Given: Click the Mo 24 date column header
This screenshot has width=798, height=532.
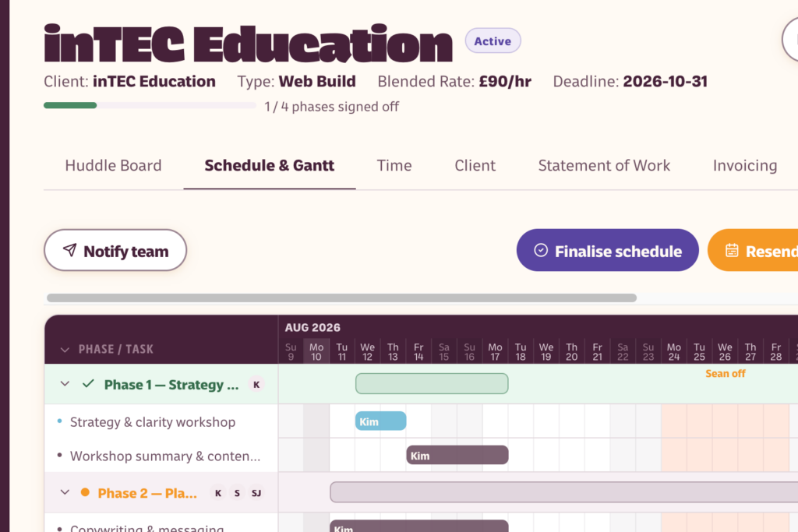Looking at the screenshot, I should (674, 351).
